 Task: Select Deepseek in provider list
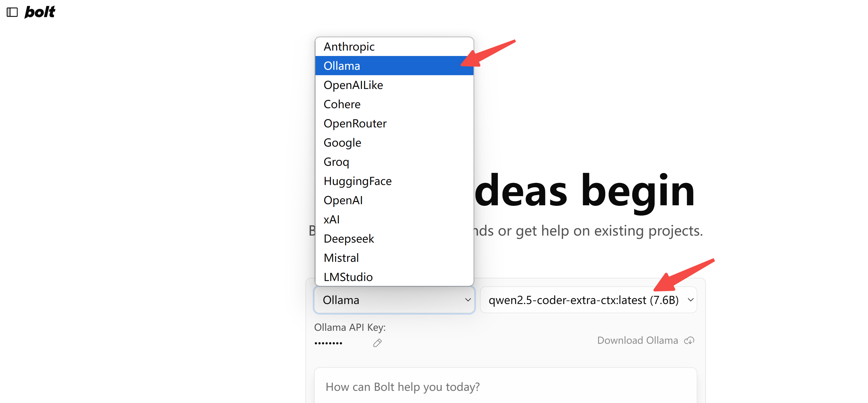tap(348, 239)
